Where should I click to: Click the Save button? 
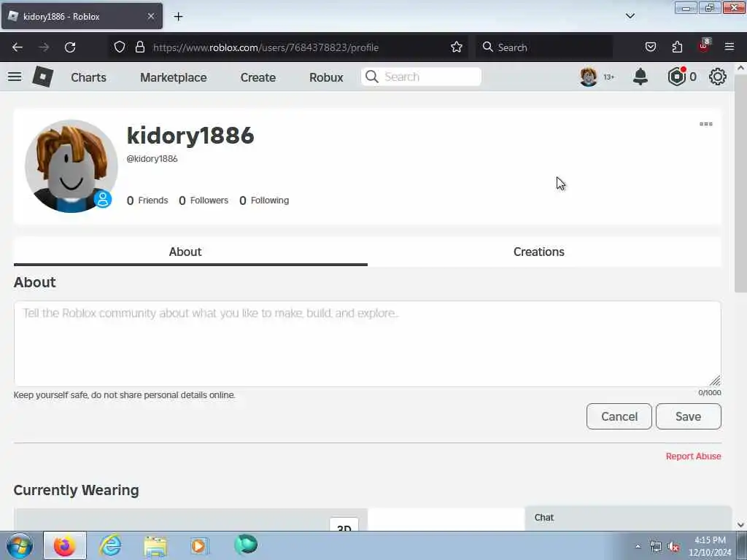(689, 416)
